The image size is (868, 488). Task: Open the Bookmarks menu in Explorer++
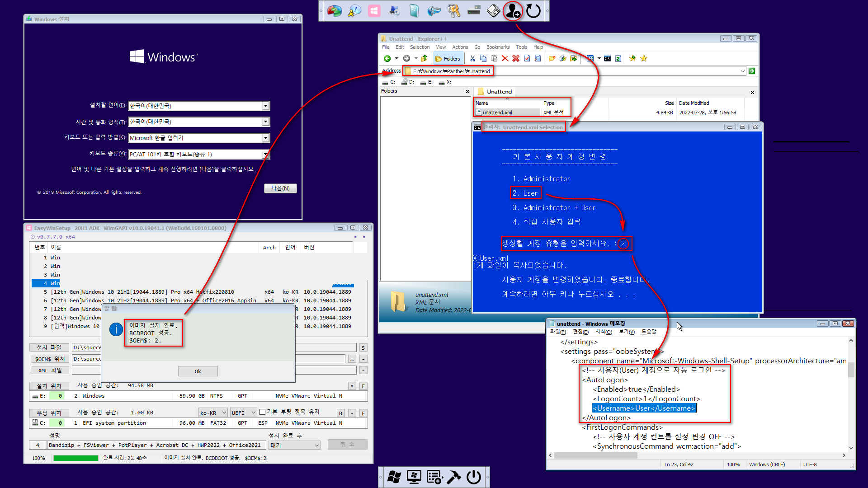coord(498,47)
